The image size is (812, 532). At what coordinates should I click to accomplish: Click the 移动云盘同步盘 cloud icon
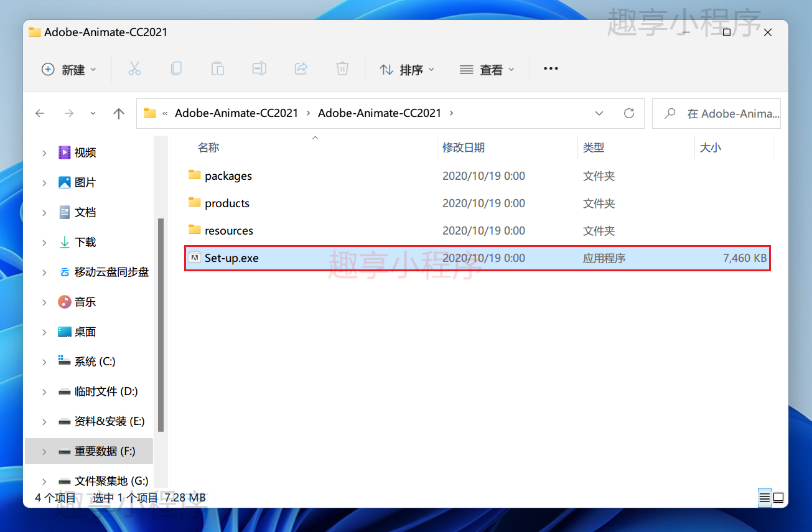65,272
